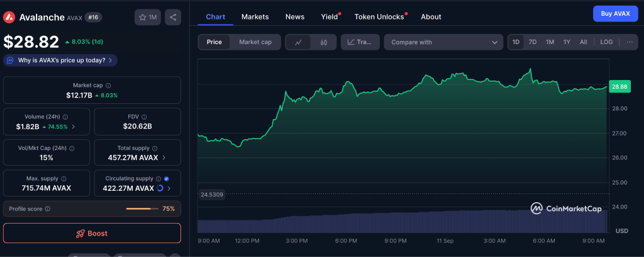This screenshot has width=644, height=257.
Task: Click the 28.88 current price label
Action: [x=619, y=87]
